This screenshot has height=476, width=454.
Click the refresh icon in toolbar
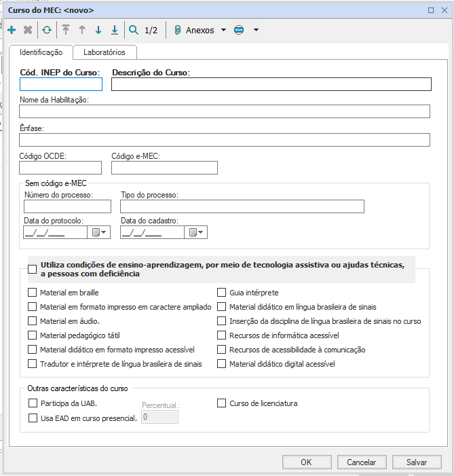coord(47,30)
